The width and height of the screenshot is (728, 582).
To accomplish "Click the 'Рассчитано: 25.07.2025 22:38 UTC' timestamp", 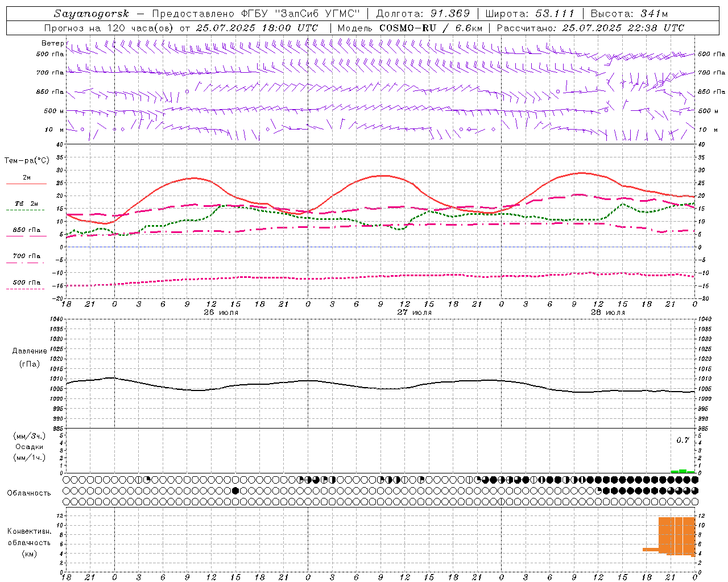I will coord(591,28).
